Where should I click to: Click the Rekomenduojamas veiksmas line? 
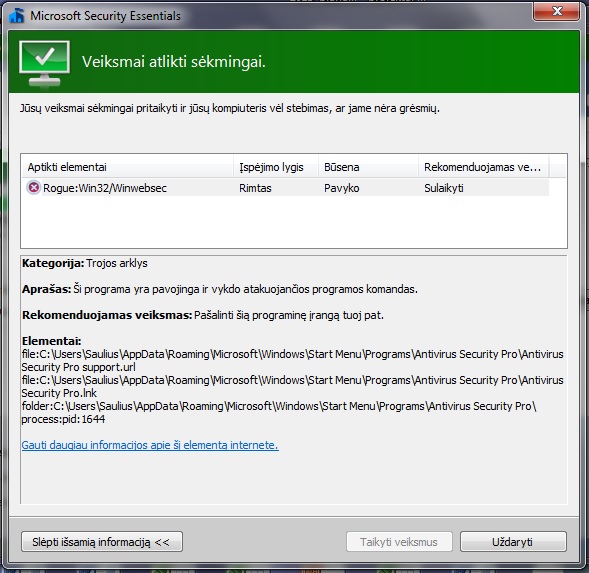pyautogui.click(x=203, y=315)
